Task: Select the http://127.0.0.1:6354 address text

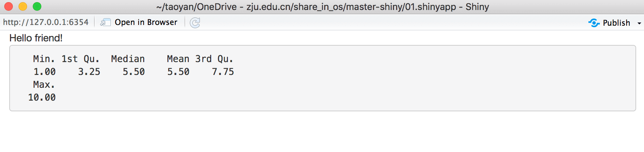Action: pos(46,22)
